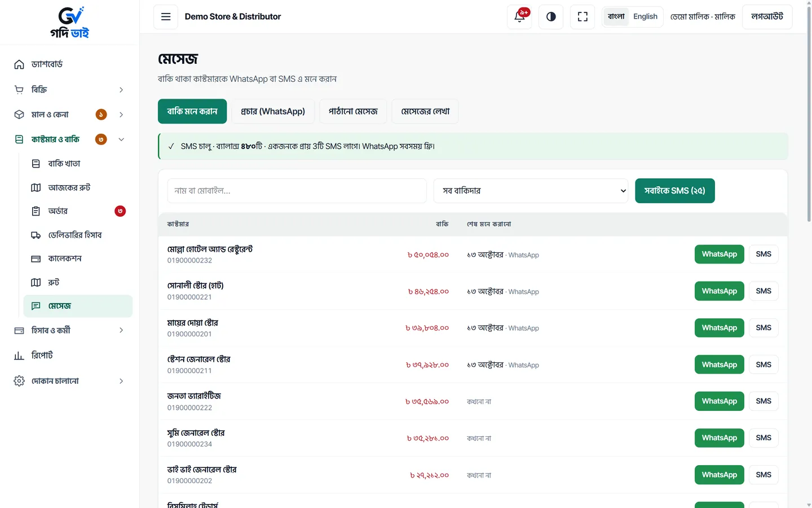812x508 pixels.
Task: Click the দোকান চালানো gear icon
Action: [x=19, y=381]
